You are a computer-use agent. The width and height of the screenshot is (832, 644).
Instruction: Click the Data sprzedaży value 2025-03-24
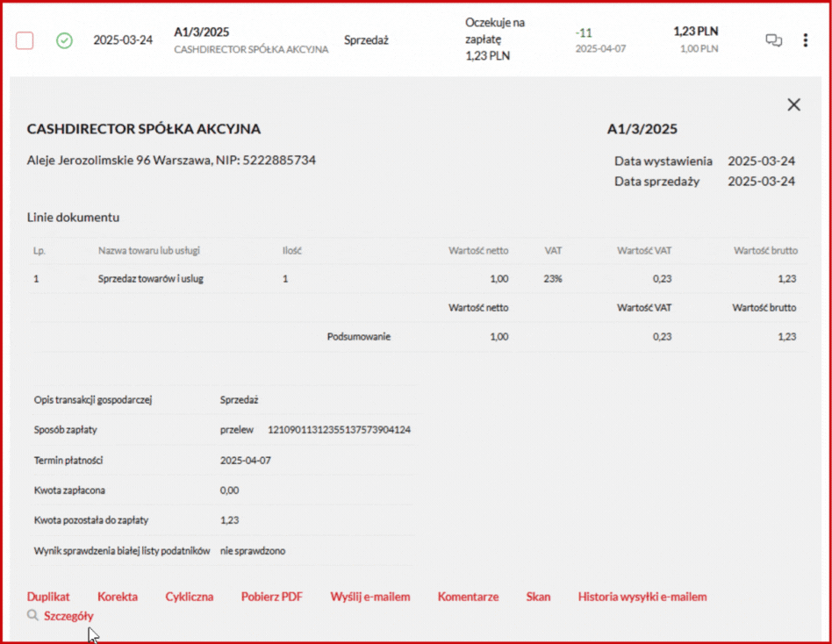click(x=761, y=182)
